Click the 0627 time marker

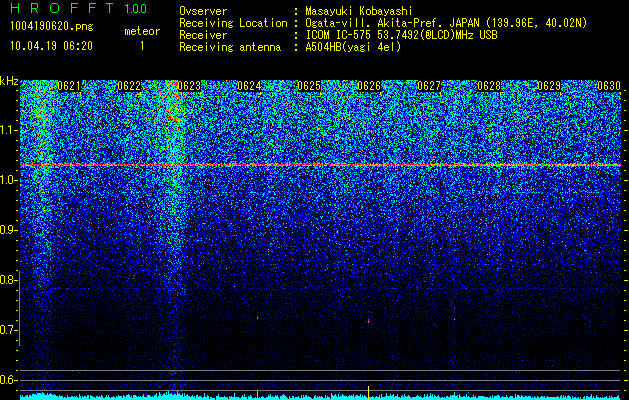[x=429, y=86]
